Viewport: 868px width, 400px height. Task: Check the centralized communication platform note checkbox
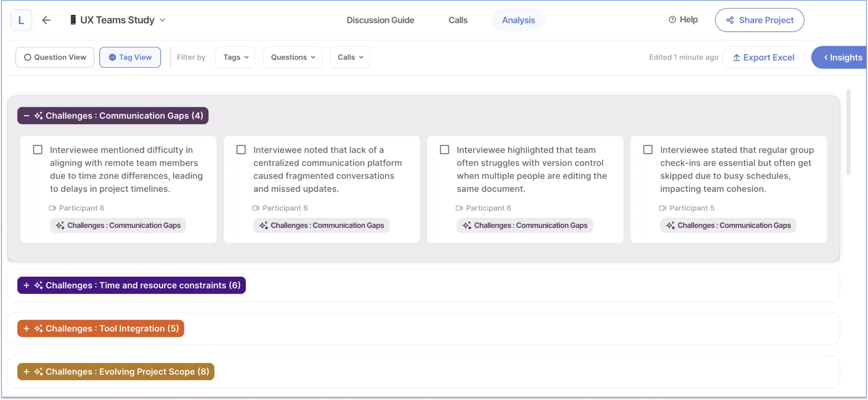tap(241, 150)
